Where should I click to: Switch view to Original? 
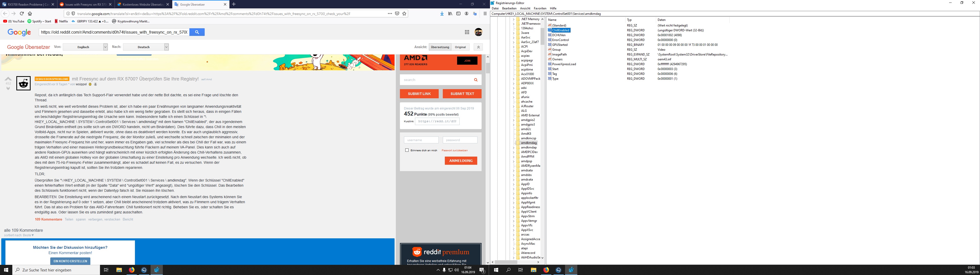pos(460,47)
